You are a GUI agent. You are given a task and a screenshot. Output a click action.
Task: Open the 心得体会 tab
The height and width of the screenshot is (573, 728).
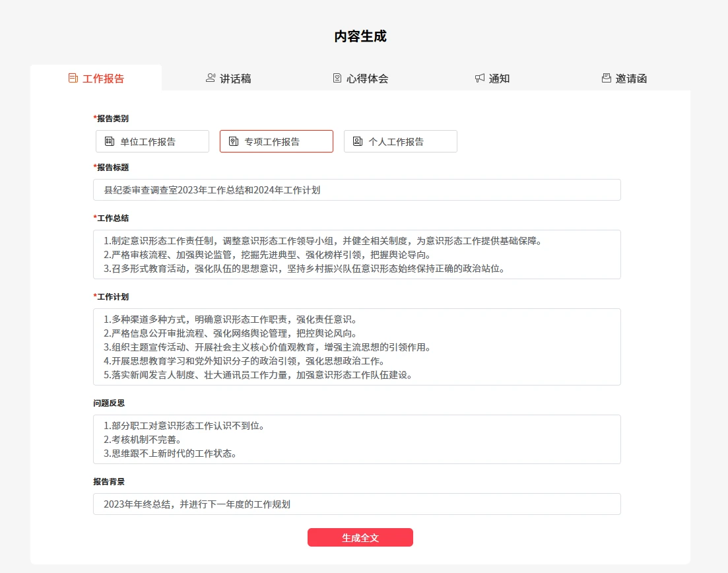[360, 78]
